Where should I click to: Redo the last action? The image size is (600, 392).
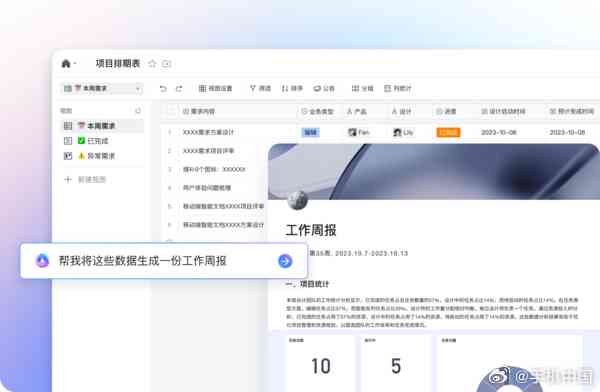pos(179,88)
